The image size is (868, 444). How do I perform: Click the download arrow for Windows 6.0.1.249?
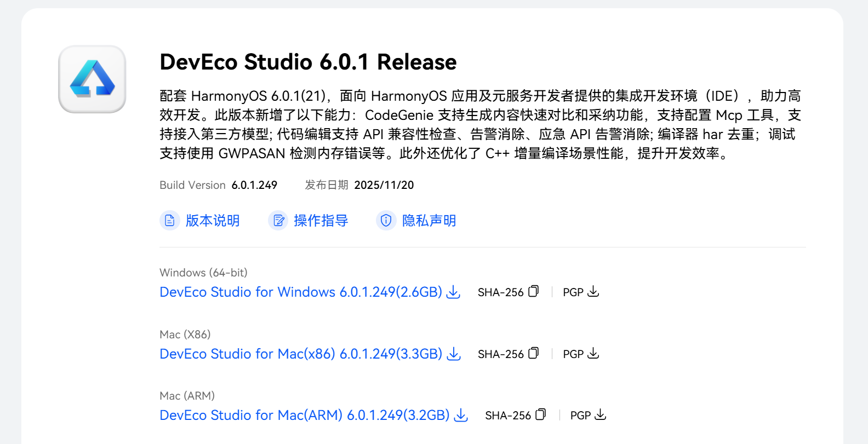pyautogui.click(x=453, y=292)
